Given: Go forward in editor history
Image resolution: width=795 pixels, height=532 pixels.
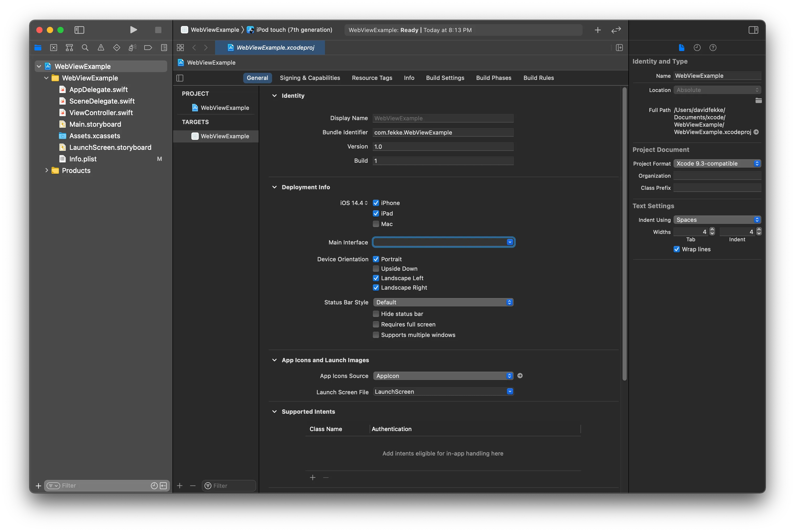Looking at the screenshot, I should (206, 48).
